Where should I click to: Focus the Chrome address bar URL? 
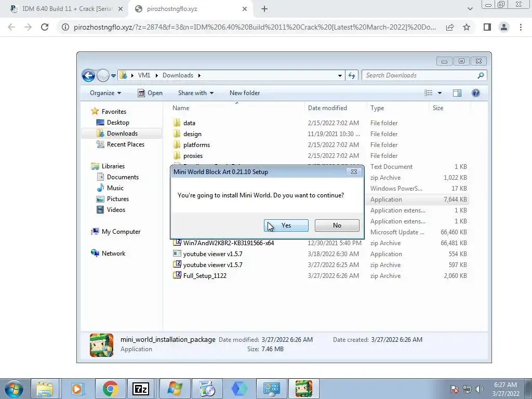[x=255, y=27]
